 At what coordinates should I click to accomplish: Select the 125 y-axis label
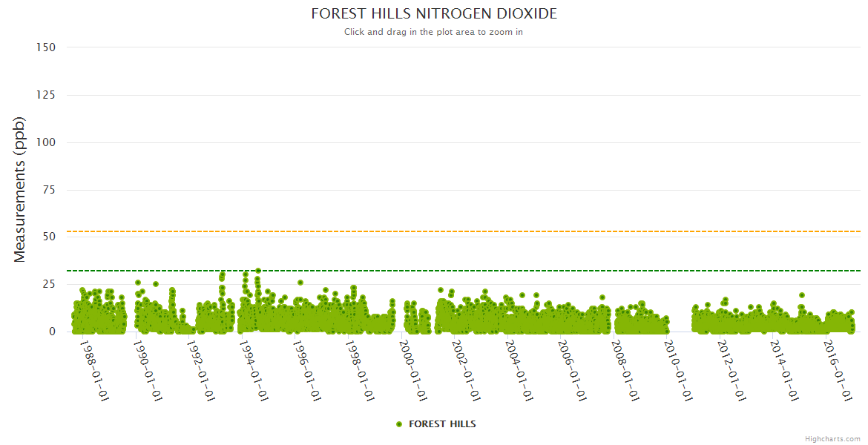(46, 95)
